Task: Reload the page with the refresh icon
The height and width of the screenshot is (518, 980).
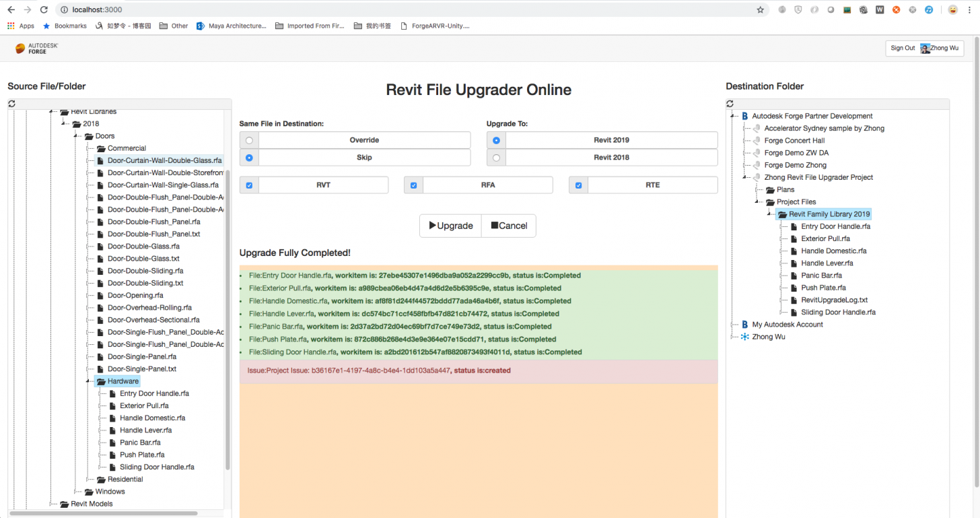Action: [44, 10]
